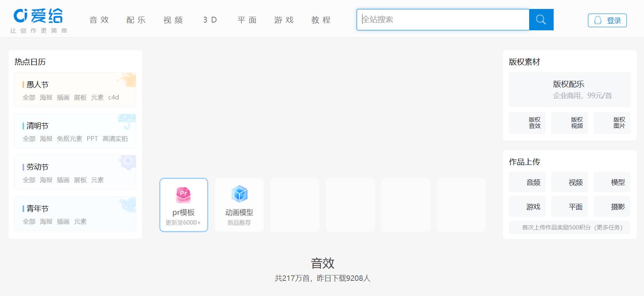The height and width of the screenshot is (296, 644).
Task: Open the 3D navigation menu
Action: [210, 20]
